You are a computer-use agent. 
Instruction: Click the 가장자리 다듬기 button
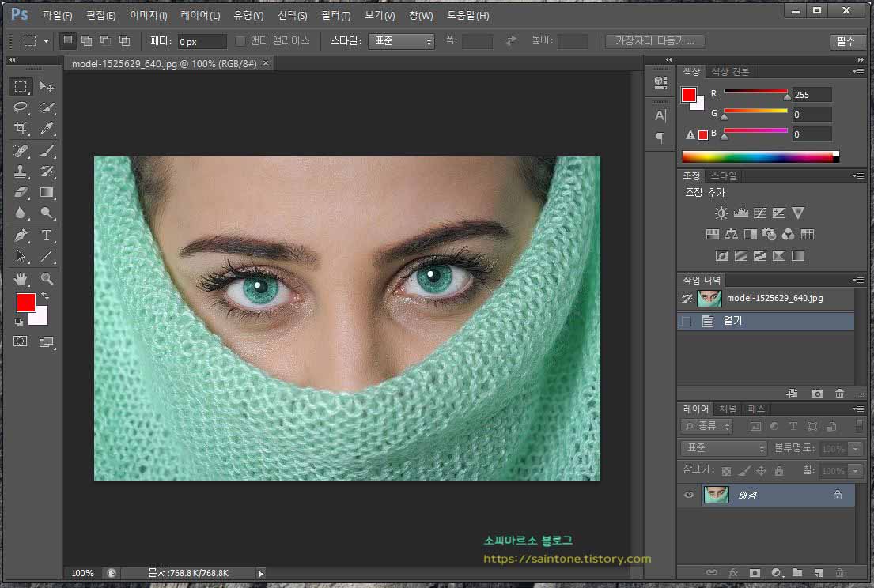pos(654,41)
